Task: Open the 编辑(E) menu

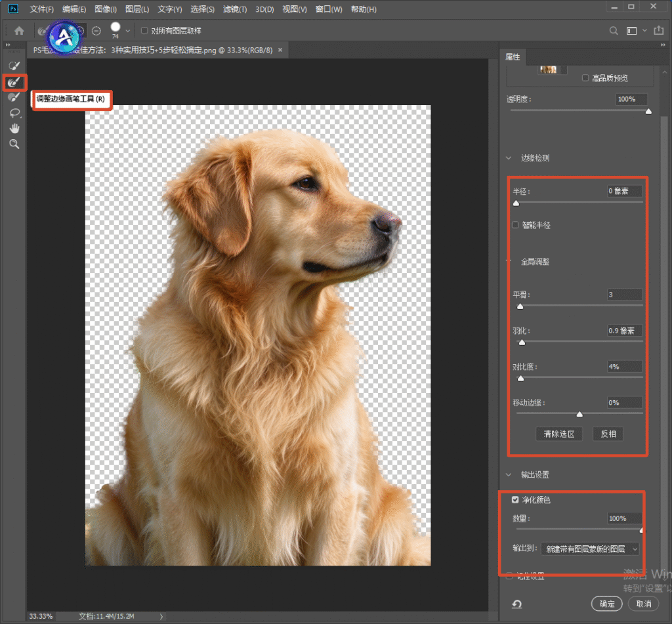Action: point(74,9)
